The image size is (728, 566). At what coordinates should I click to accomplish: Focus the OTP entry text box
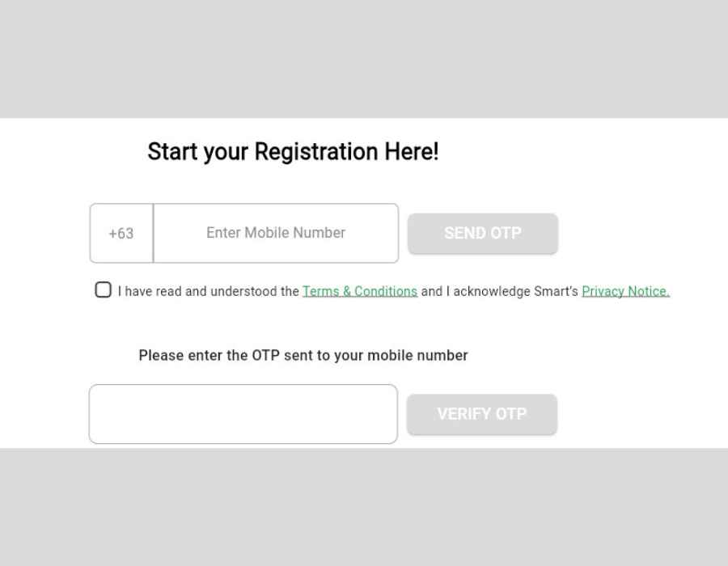coord(243,414)
